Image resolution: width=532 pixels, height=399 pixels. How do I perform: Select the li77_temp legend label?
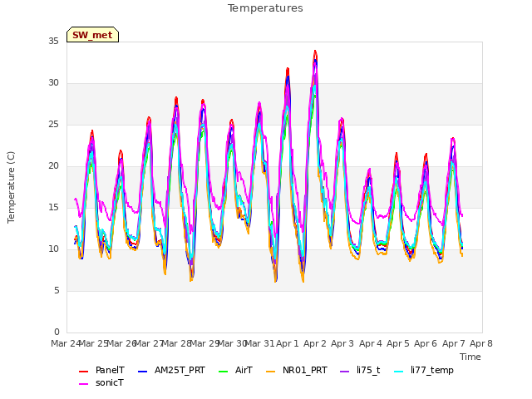[432, 370]
